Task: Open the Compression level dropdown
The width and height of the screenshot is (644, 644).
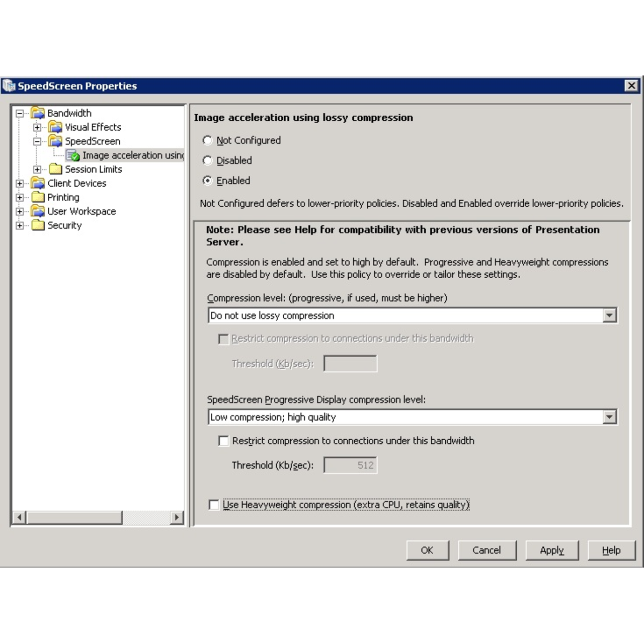Action: [x=610, y=315]
